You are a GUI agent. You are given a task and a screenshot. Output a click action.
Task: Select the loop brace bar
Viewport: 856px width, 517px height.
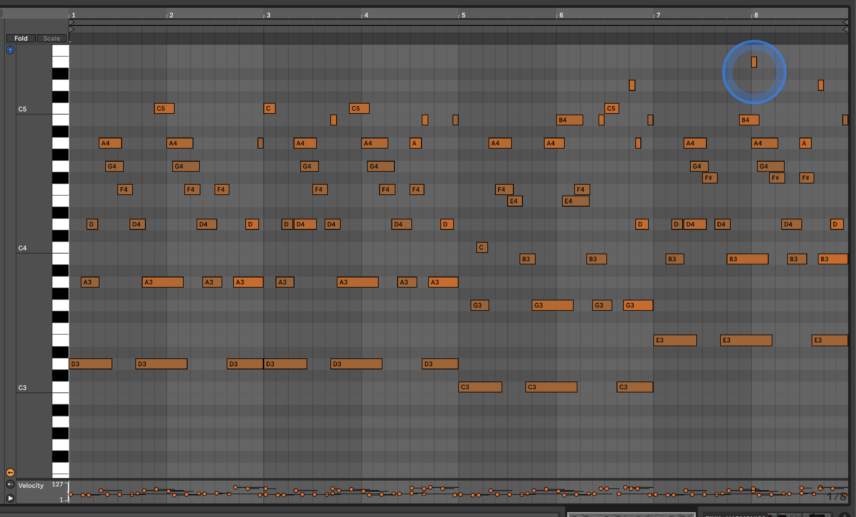(x=459, y=22)
